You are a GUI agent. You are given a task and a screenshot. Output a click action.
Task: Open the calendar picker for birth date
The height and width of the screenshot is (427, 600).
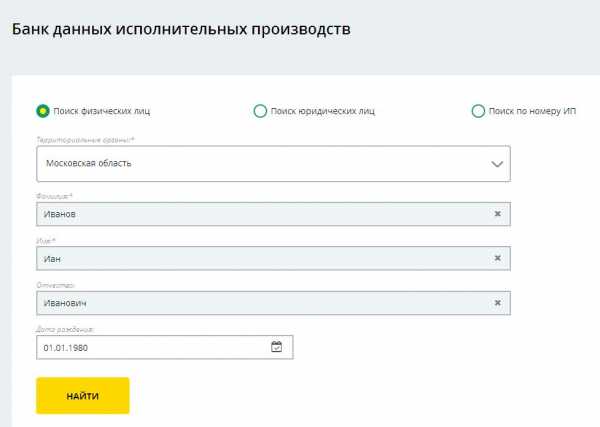pos(276,347)
